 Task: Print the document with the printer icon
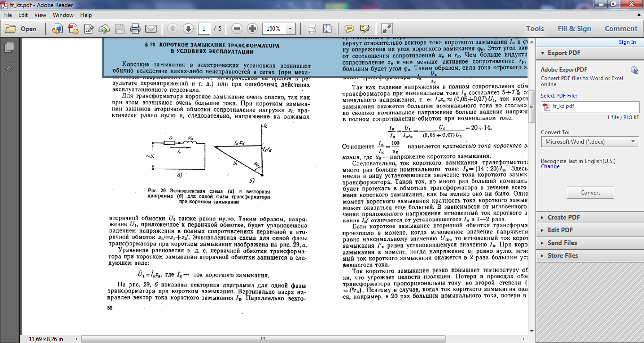(135, 29)
